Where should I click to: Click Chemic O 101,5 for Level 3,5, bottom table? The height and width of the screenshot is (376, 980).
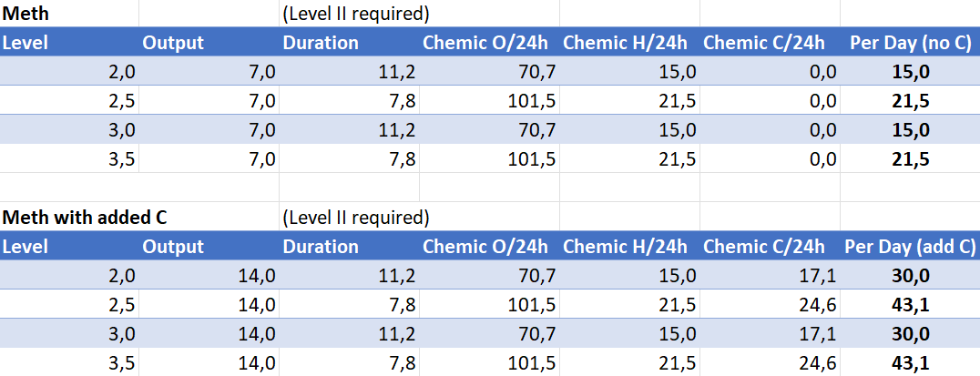click(x=530, y=363)
